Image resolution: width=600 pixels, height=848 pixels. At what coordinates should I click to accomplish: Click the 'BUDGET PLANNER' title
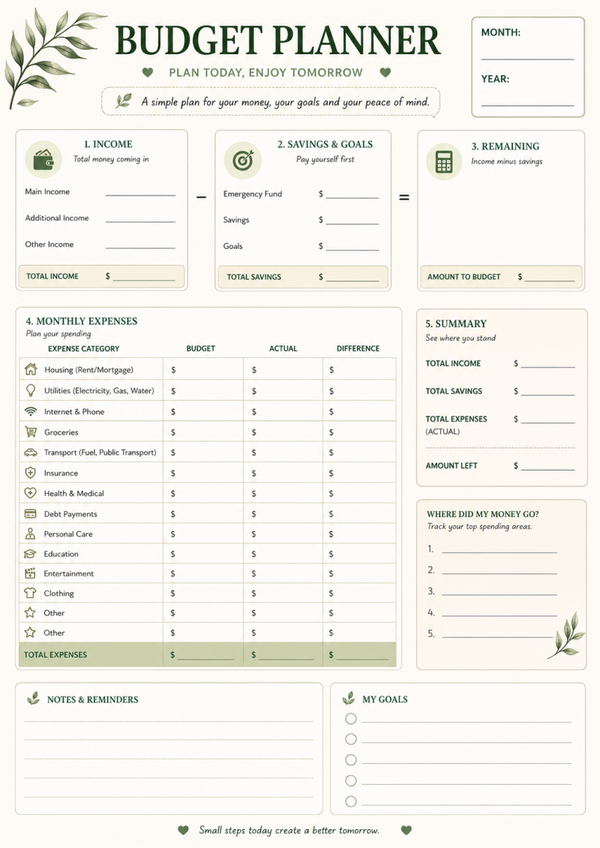278,40
